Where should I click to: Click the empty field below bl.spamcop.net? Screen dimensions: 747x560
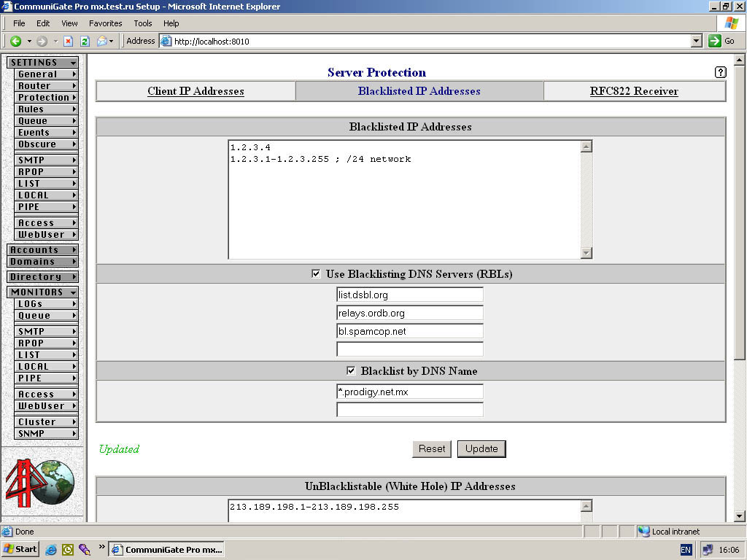pos(410,349)
